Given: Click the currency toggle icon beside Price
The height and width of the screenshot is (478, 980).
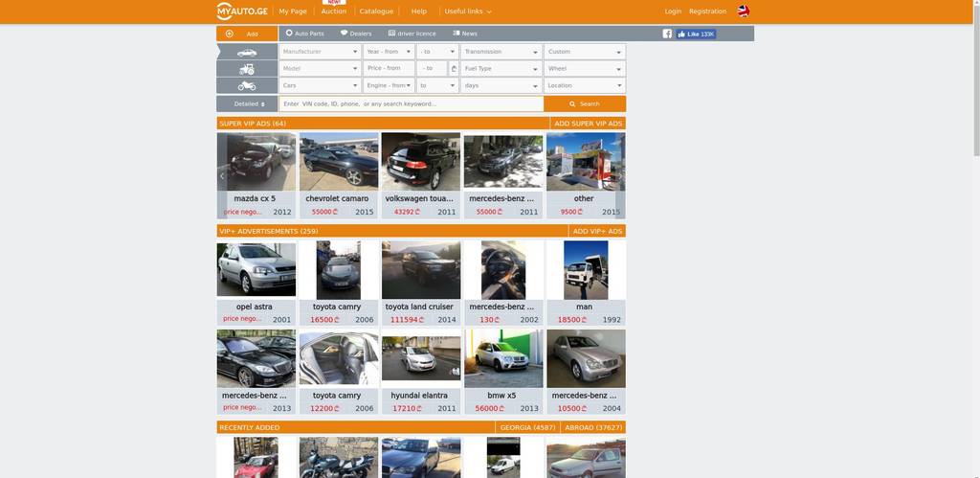Looking at the screenshot, I should [x=454, y=69].
